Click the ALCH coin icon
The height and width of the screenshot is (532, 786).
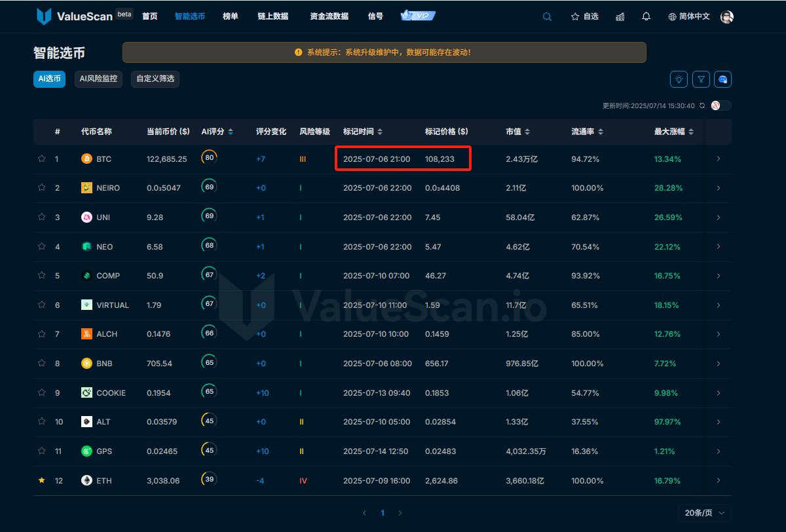point(86,333)
